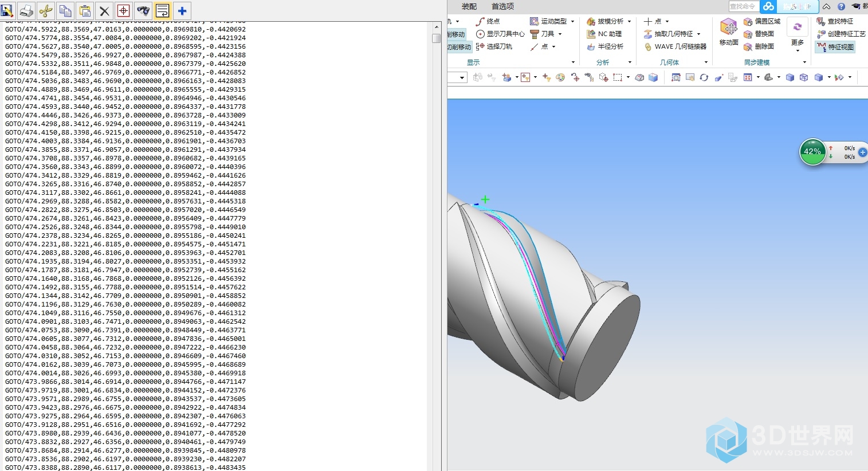The image size is (868, 471).
Task: Open the 拔模分析 dropdown
Action: coord(609,21)
